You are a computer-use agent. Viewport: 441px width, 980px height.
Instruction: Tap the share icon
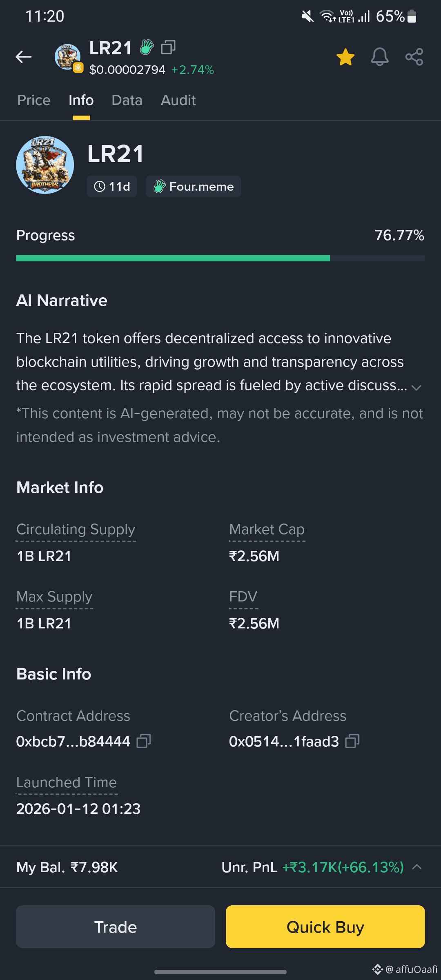[414, 57]
